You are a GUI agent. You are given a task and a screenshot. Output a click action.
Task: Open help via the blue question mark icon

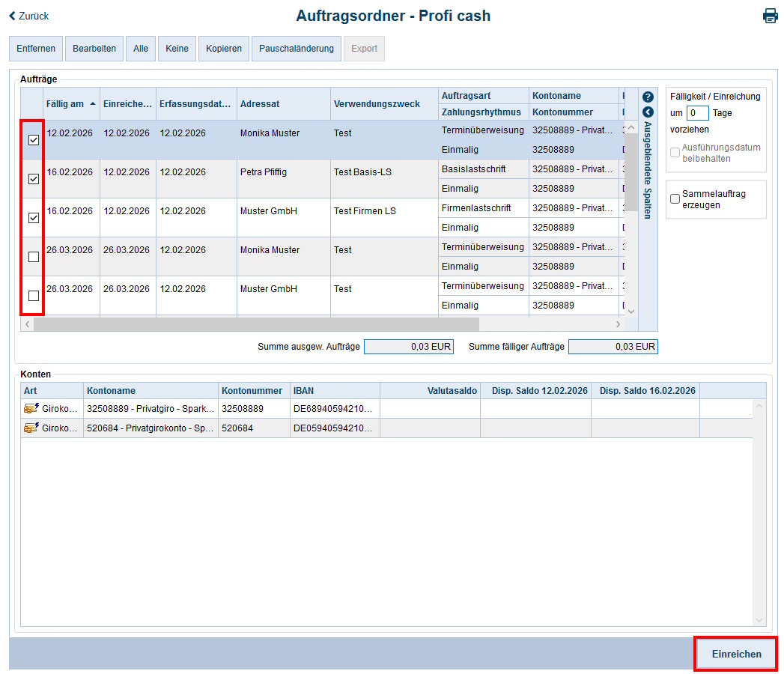click(x=647, y=97)
